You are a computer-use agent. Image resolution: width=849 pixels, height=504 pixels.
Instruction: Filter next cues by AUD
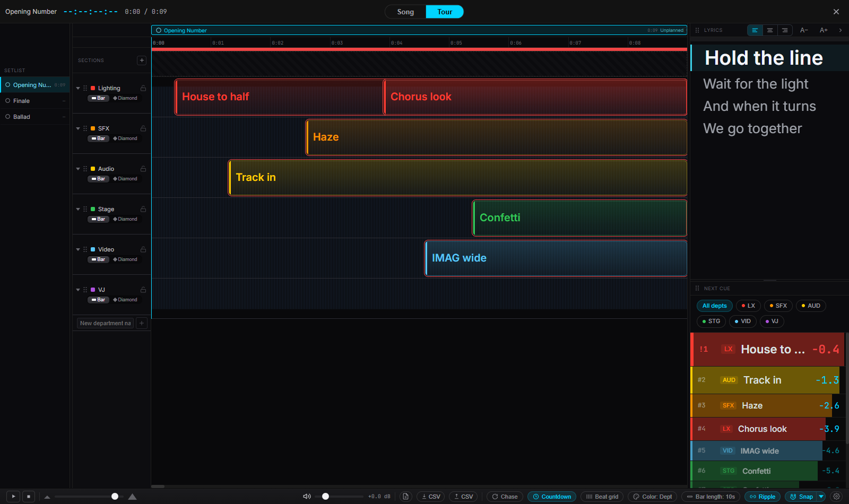(x=811, y=306)
